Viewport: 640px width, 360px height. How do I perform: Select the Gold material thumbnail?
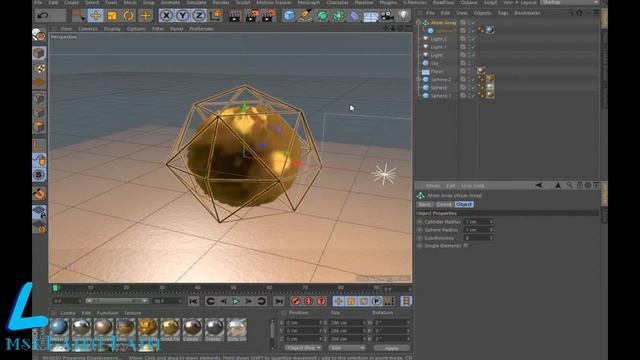[170, 328]
